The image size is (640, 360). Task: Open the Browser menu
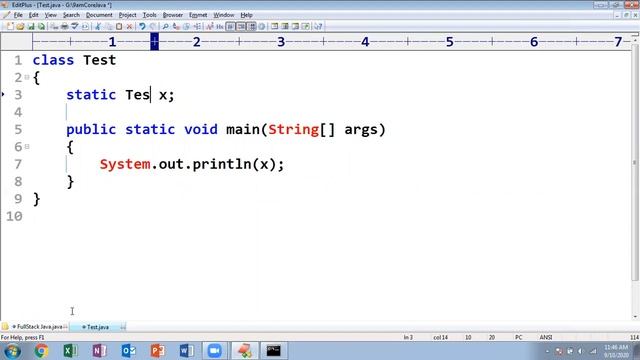[x=173, y=15]
